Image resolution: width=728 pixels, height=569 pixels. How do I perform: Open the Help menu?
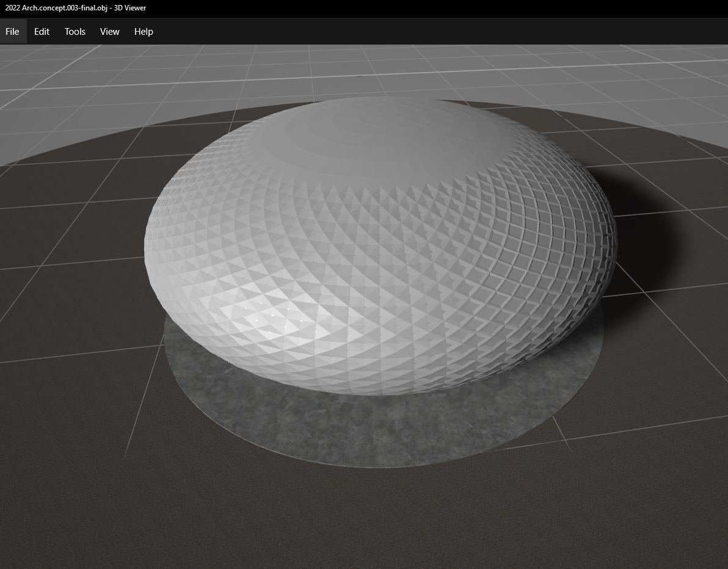(144, 32)
